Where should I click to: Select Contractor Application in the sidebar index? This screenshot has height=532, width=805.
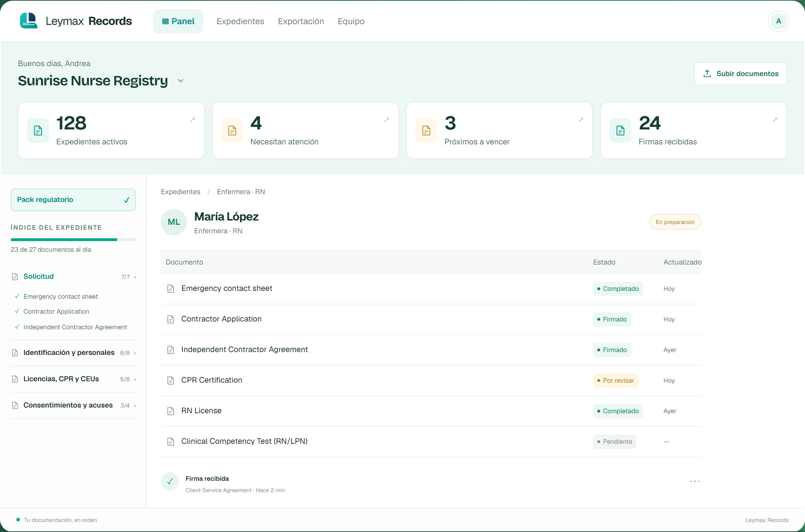(x=56, y=312)
